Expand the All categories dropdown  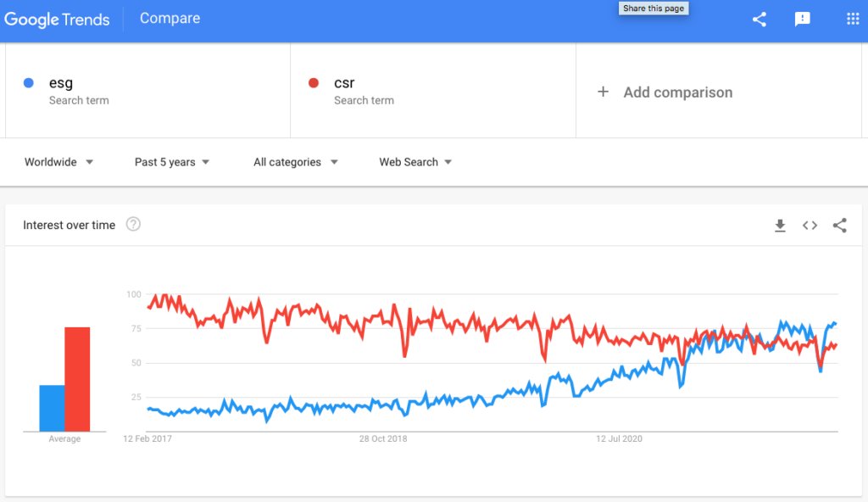tap(296, 162)
